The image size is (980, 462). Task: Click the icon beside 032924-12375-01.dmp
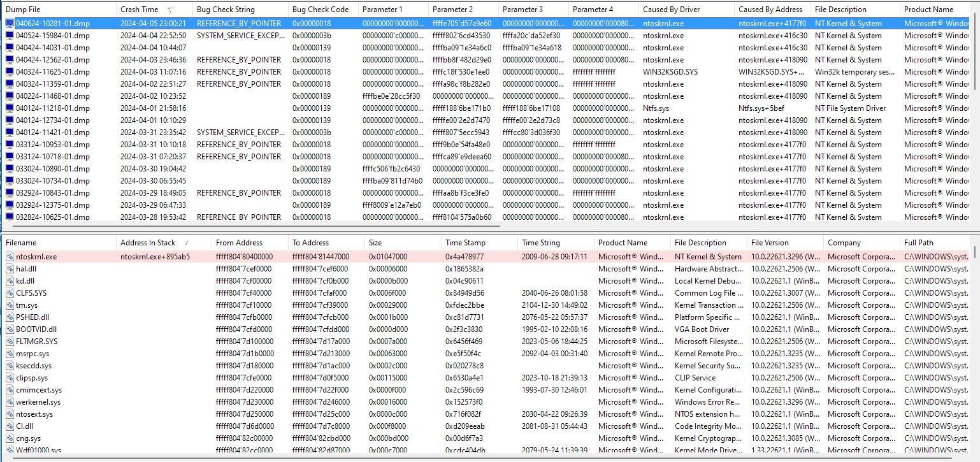coord(10,205)
